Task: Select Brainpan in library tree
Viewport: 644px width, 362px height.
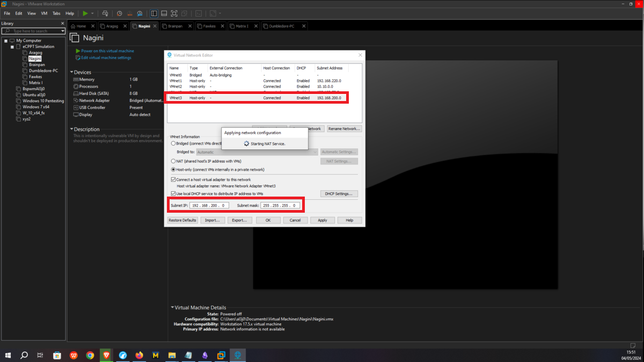Action: [36, 64]
